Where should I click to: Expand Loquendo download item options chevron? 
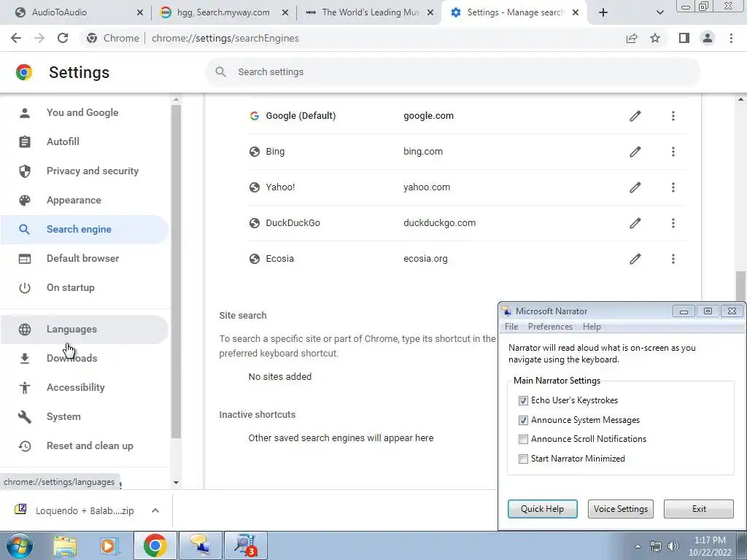pyautogui.click(x=155, y=510)
